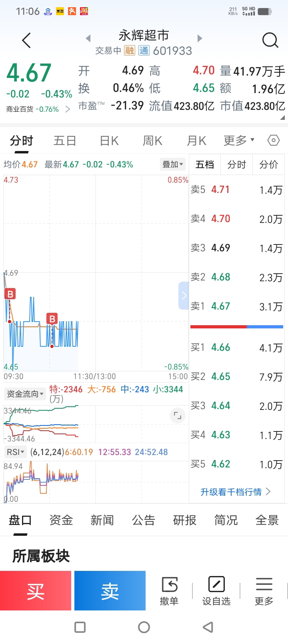Open 叠加 overlay dropdown
Screen dimensions: 288x644
[173, 164]
